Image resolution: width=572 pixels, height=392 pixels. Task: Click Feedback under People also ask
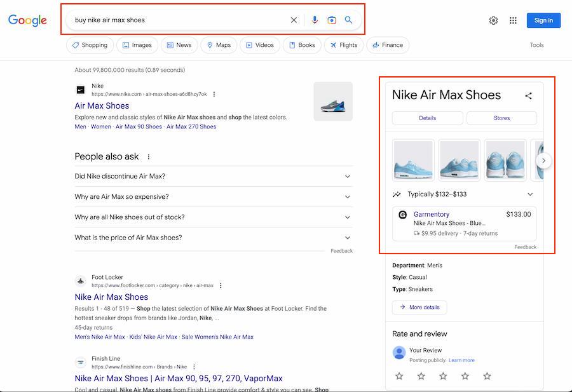(341, 251)
